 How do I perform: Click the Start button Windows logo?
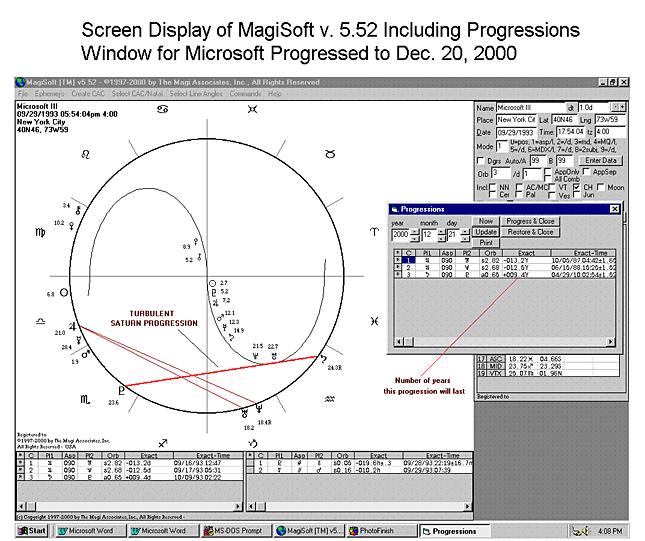24,530
